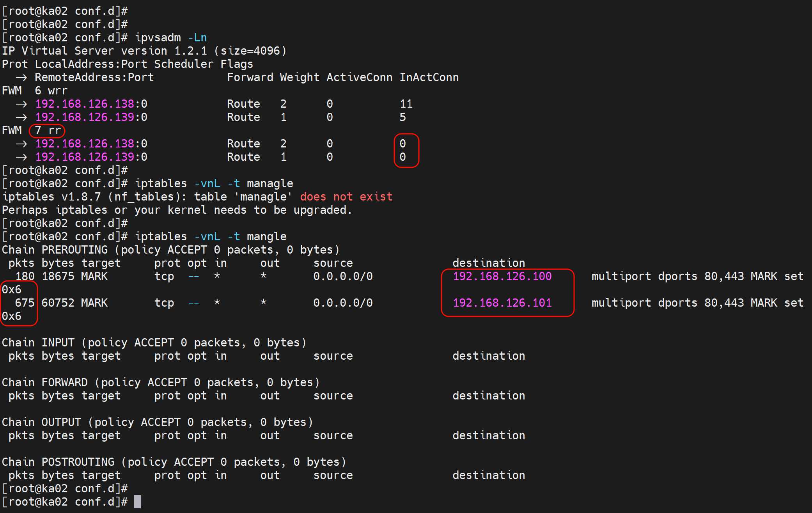Click 'Chain POSTROUTING' heading text

[58, 462]
